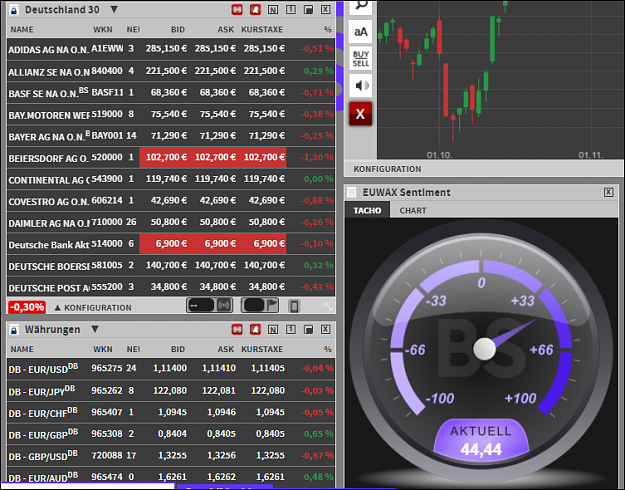
Task: Toggle the flag switch in Deutschland 30 footer
Action: (260, 305)
